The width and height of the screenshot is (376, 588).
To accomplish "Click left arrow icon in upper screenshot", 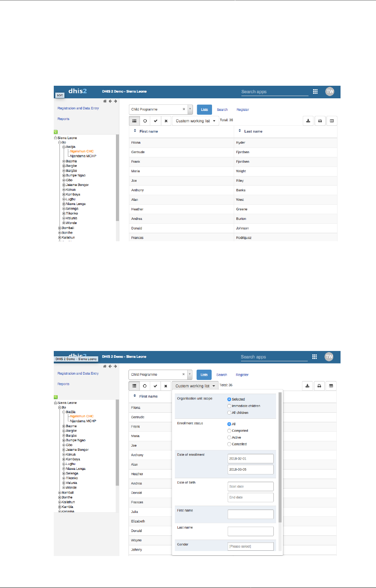I will click(x=110, y=101).
